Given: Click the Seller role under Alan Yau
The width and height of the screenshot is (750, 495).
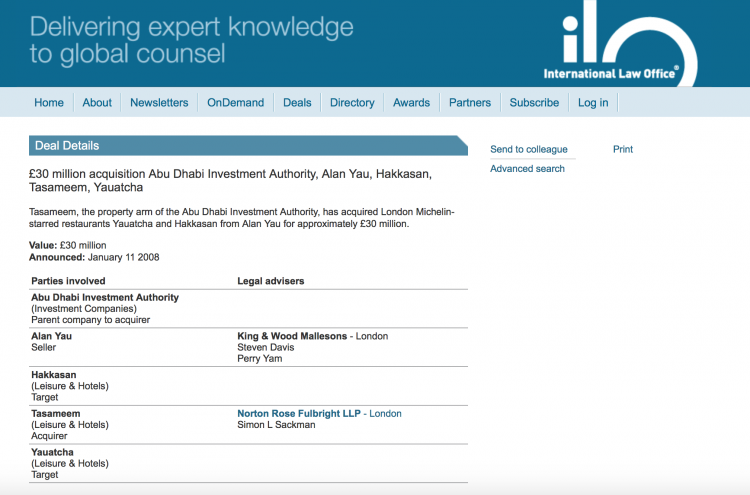Looking at the screenshot, I should pyautogui.click(x=44, y=347).
